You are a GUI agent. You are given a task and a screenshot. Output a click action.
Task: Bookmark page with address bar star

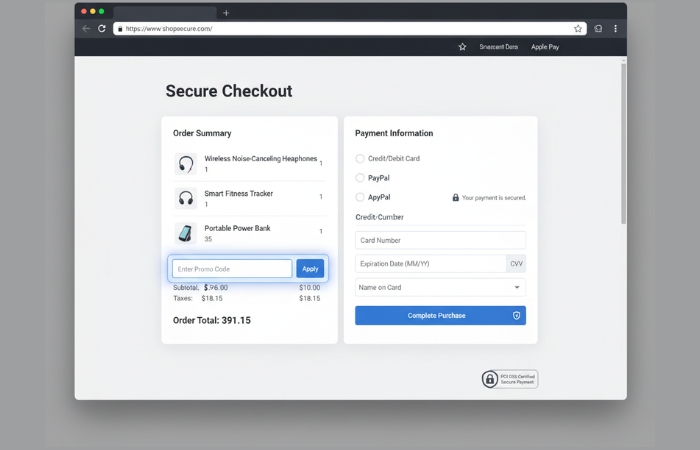[578, 29]
